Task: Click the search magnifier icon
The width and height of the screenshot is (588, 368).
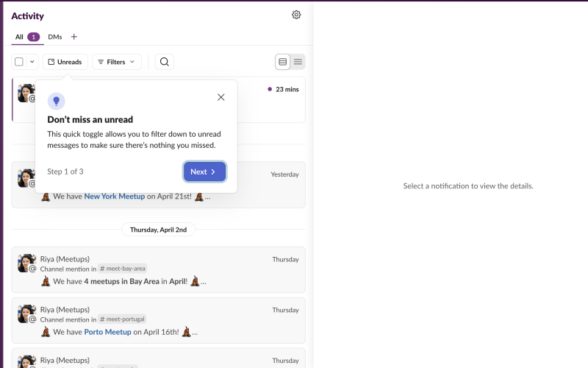Action: tap(165, 62)
